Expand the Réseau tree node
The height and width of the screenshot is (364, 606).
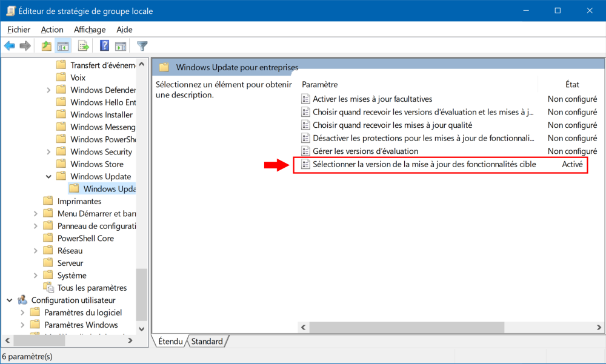[36, 251]
